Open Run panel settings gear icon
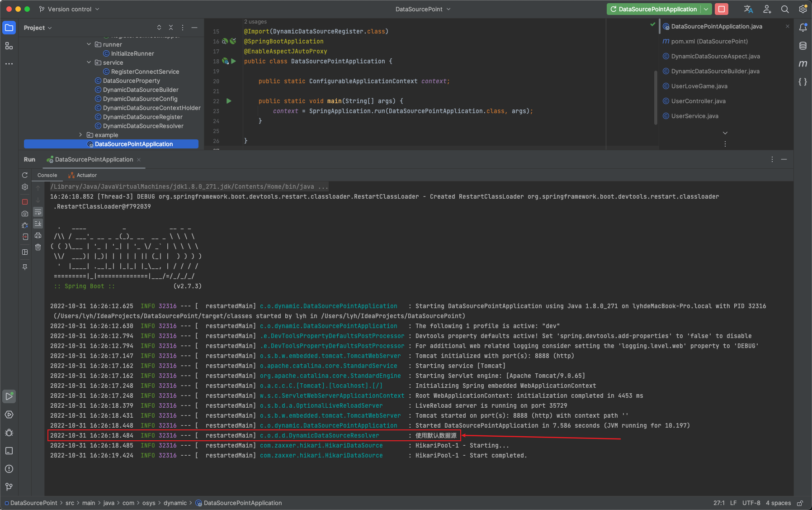 click(x=25, y=187)
